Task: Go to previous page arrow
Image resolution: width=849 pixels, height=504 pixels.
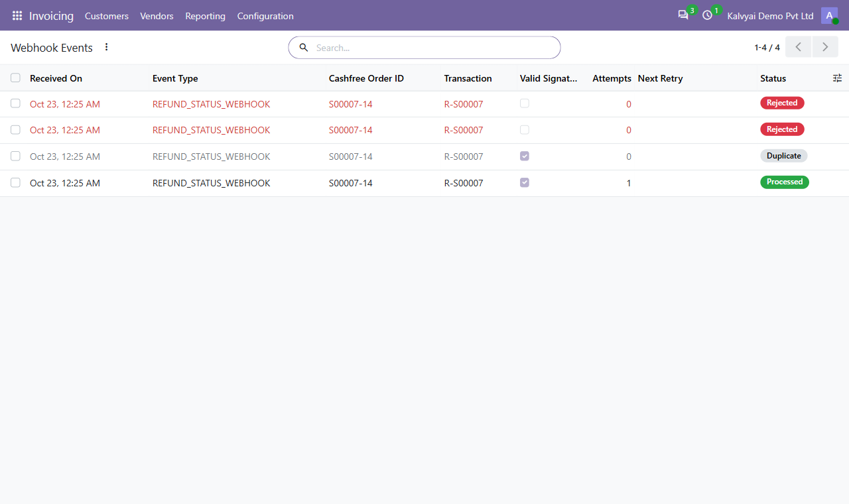Action: [x=799, y=47]
